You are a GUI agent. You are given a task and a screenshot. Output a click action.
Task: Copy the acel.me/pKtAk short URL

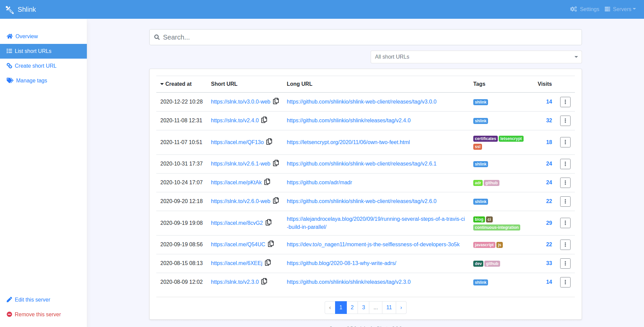point(267,182)
